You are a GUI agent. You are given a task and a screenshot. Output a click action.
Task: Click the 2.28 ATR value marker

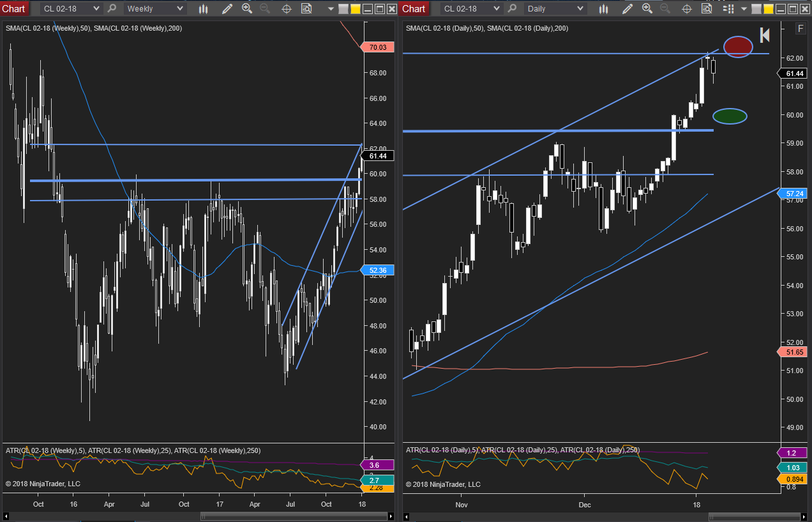(x=378, y=487)
